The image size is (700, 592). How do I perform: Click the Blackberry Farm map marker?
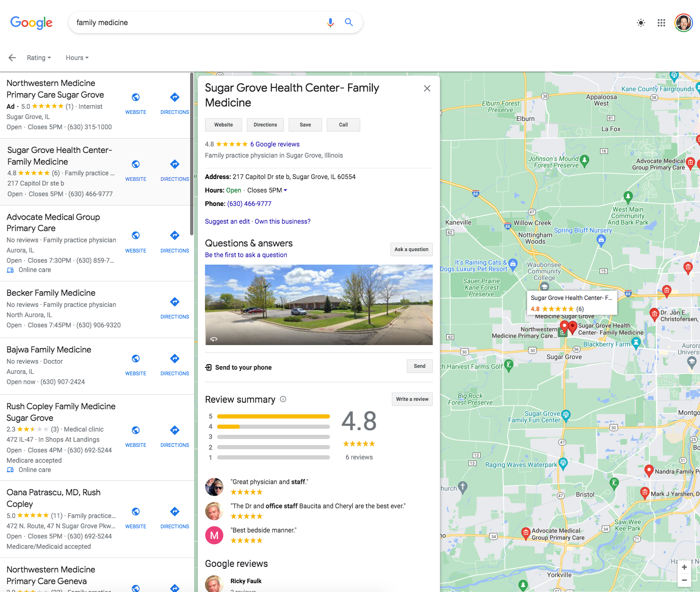pyautogui.click(x=636, y=343)
